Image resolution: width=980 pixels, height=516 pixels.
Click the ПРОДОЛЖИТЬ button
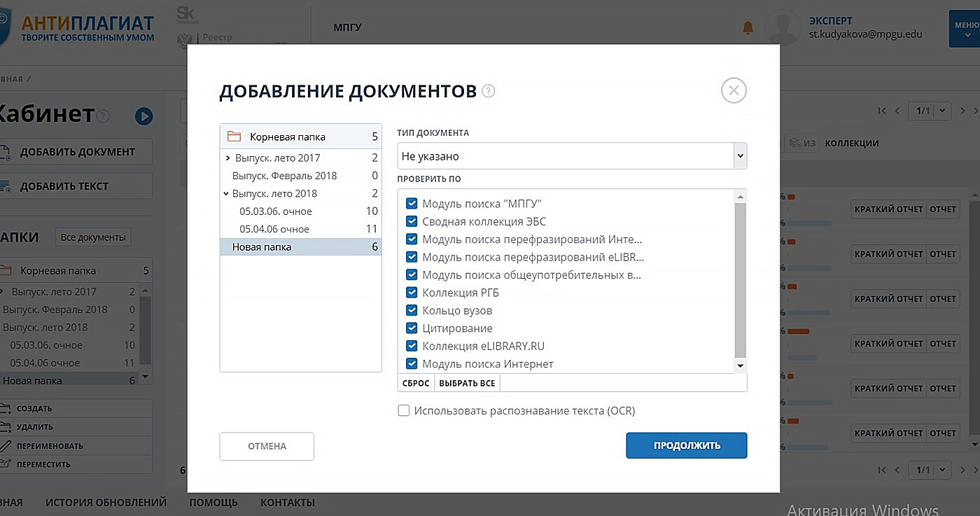[x=687, y=445]
